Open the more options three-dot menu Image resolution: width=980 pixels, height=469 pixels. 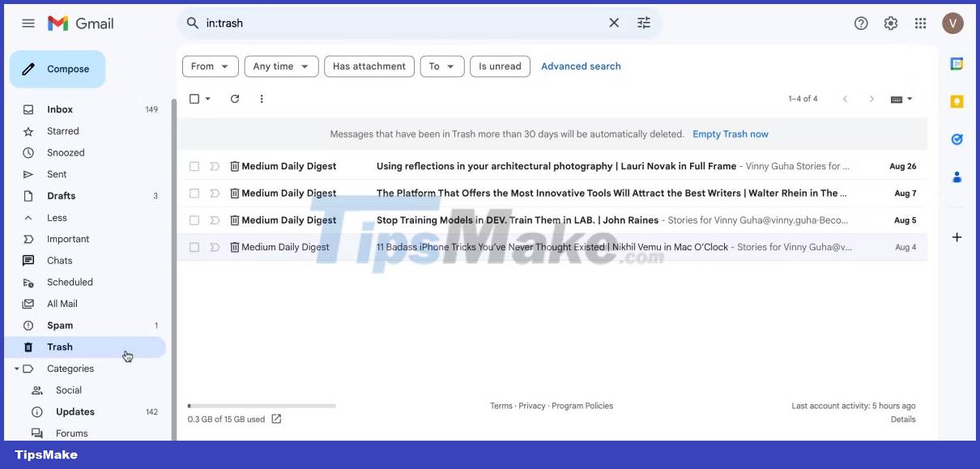(x=261, y=98)
